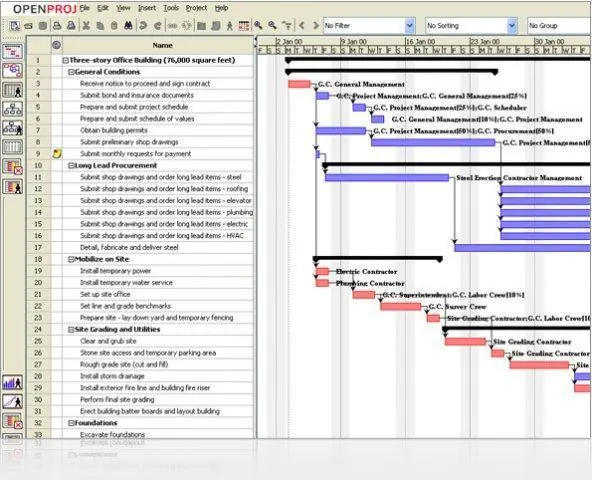Viewport: 592px width, 480px height.
Task: Open the Tools menu
Action: point(171,8)
